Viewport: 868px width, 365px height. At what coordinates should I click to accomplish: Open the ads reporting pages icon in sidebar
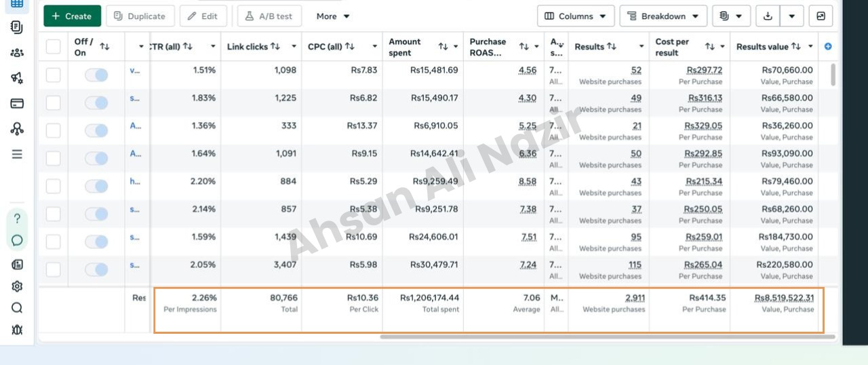(x=17, y=27)
